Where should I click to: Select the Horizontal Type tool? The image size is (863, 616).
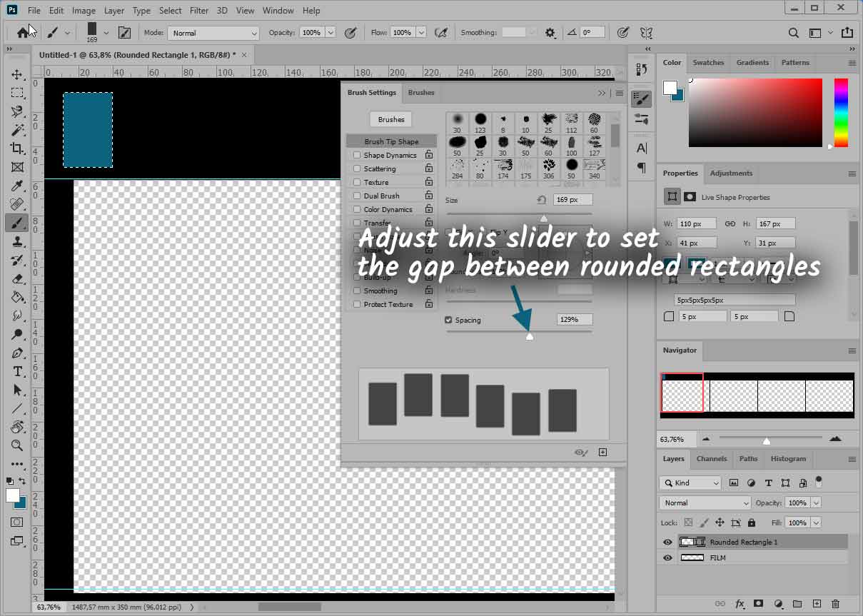[17, 371]
